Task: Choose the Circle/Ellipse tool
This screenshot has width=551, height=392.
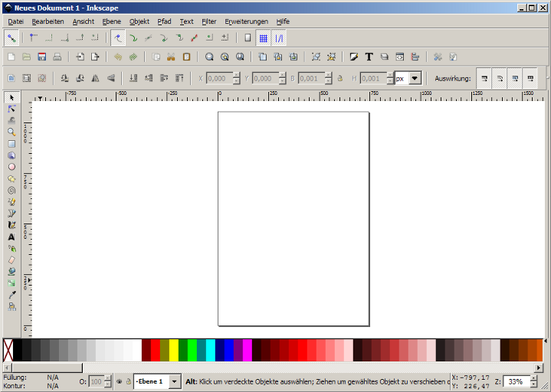Action: [11, 167]
